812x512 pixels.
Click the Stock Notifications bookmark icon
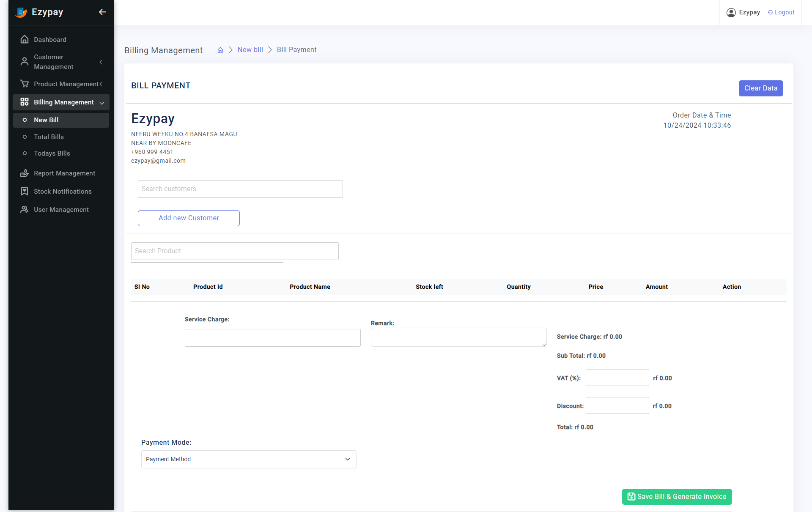coord(25,192)
